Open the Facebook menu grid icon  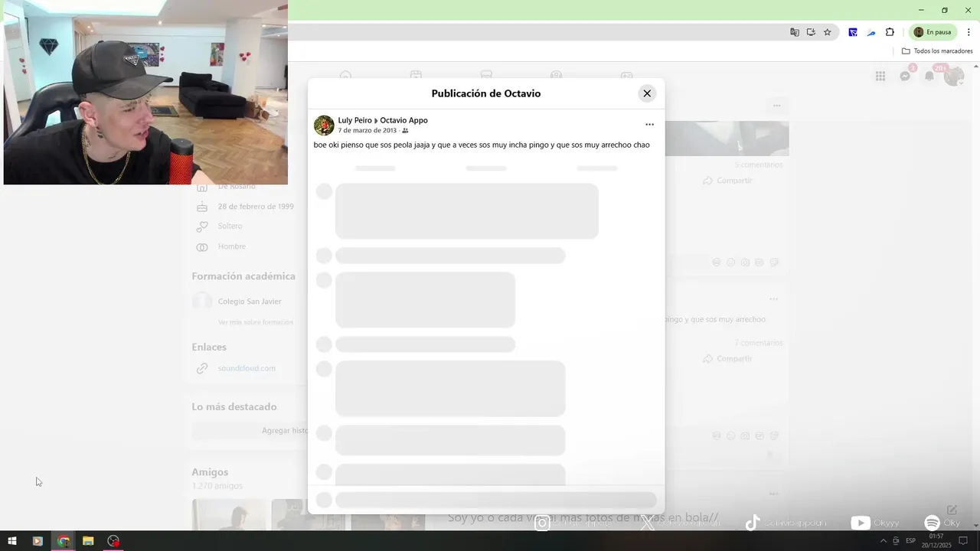tap(880, 76)
